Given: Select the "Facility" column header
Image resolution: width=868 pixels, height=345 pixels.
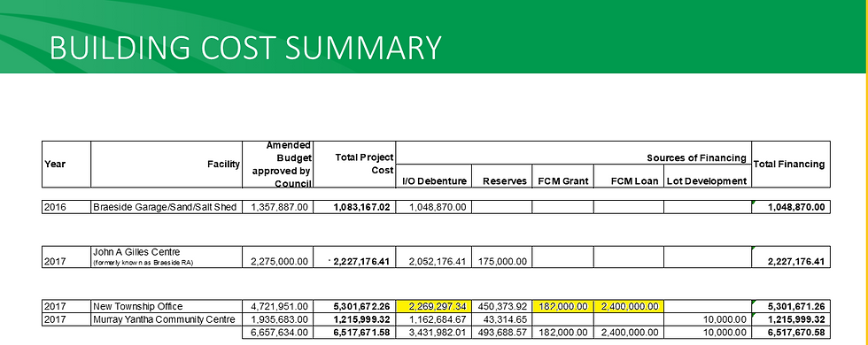Looking at the screenshot, I should [223, 164].
